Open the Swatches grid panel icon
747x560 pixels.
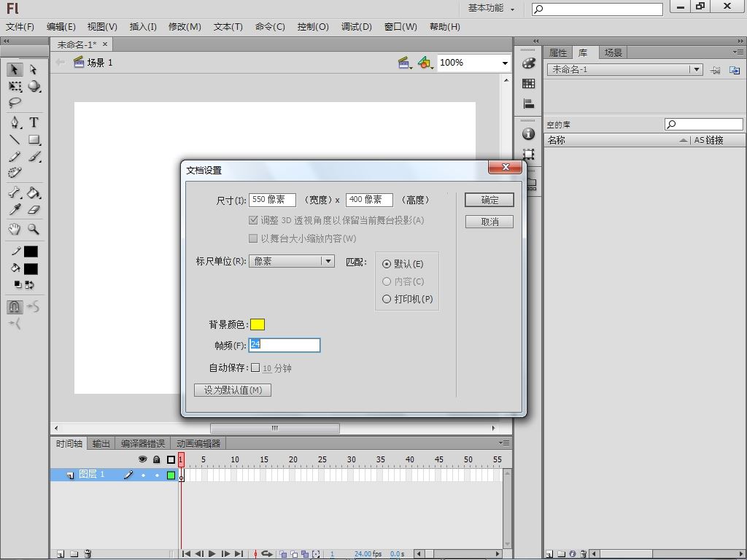(x=528, y=84)
